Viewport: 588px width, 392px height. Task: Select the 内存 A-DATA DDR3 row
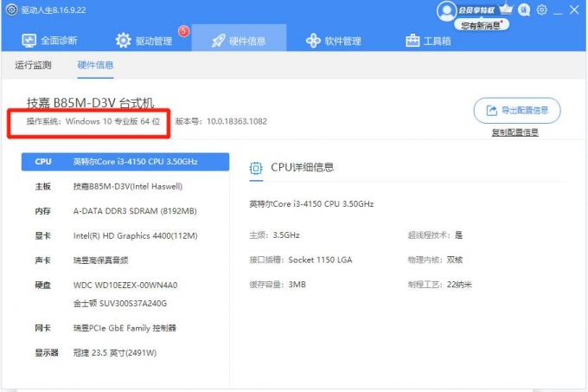[125, 211]
